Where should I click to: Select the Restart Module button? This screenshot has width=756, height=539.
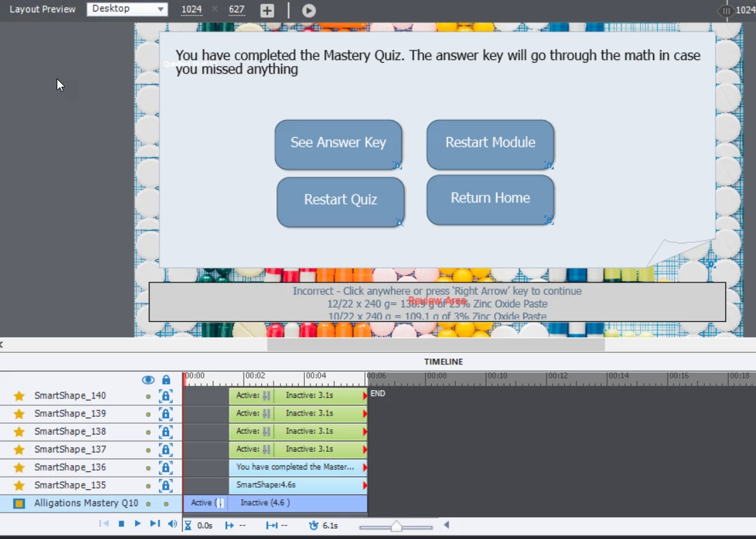coord(491,145)
